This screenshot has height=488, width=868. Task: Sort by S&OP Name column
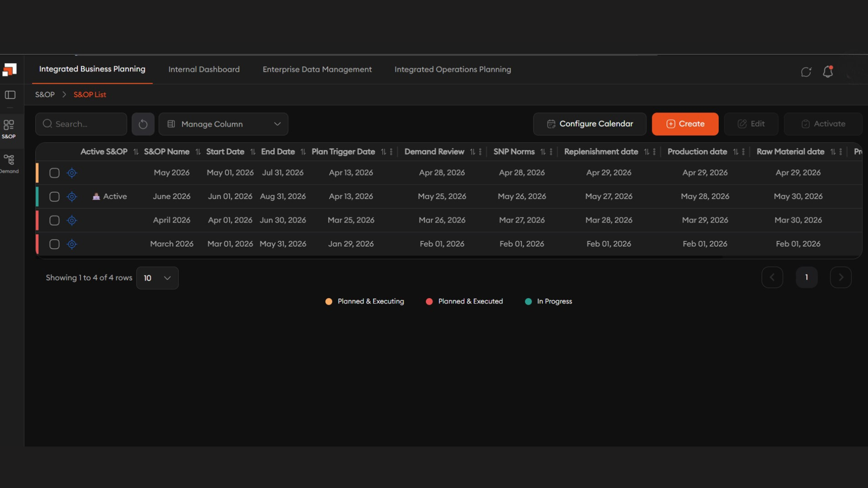(x=198, y=152)
